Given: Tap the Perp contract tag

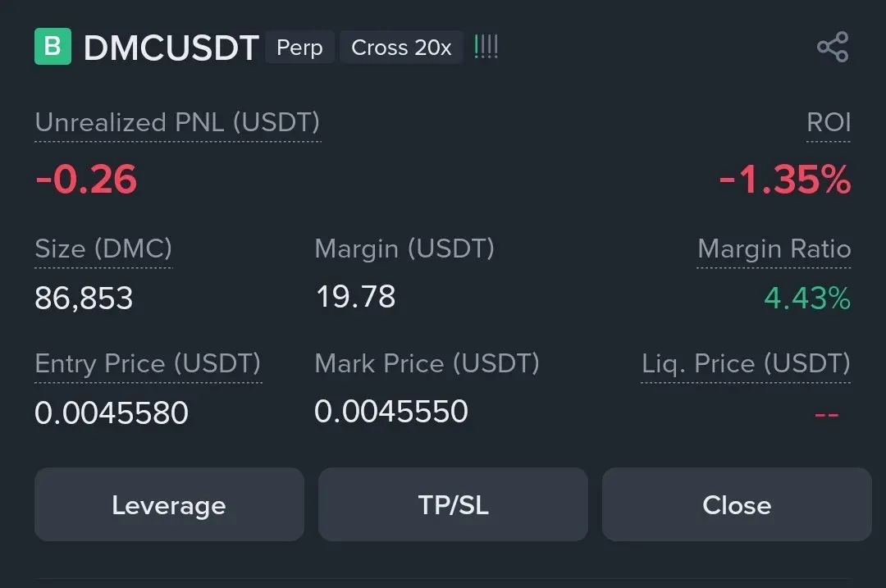Looking at the screenshot, I should [x=299, y=48].
